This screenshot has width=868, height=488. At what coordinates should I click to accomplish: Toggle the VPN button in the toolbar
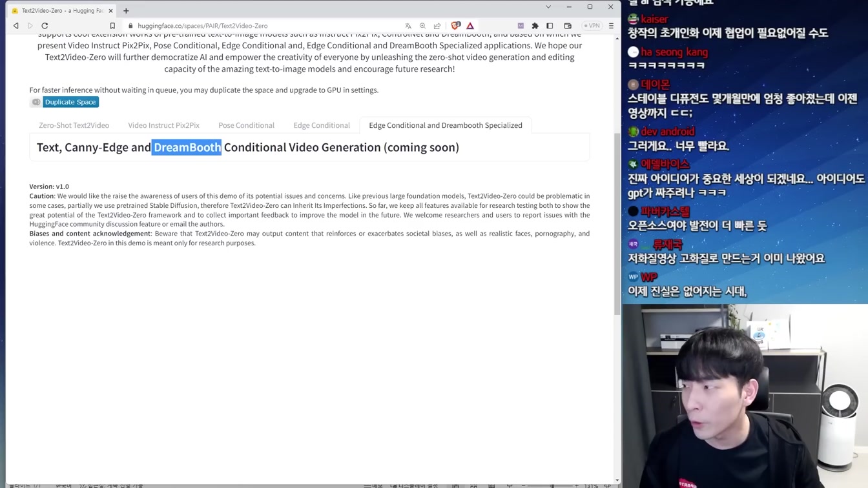tap(592, 26)
